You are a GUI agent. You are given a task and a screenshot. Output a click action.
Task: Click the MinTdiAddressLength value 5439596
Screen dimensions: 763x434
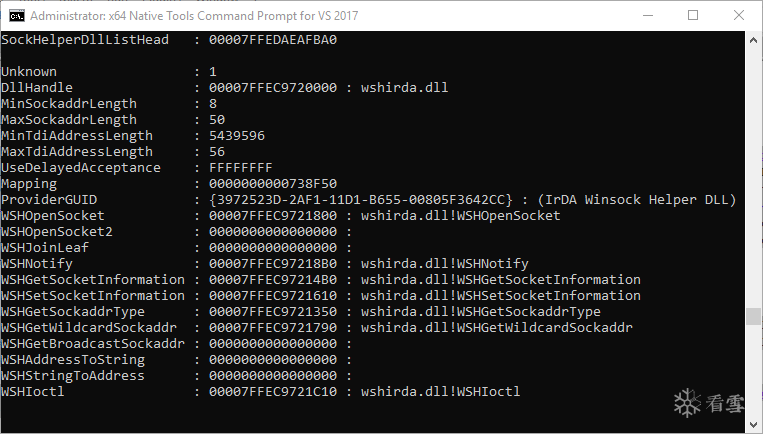237,136
